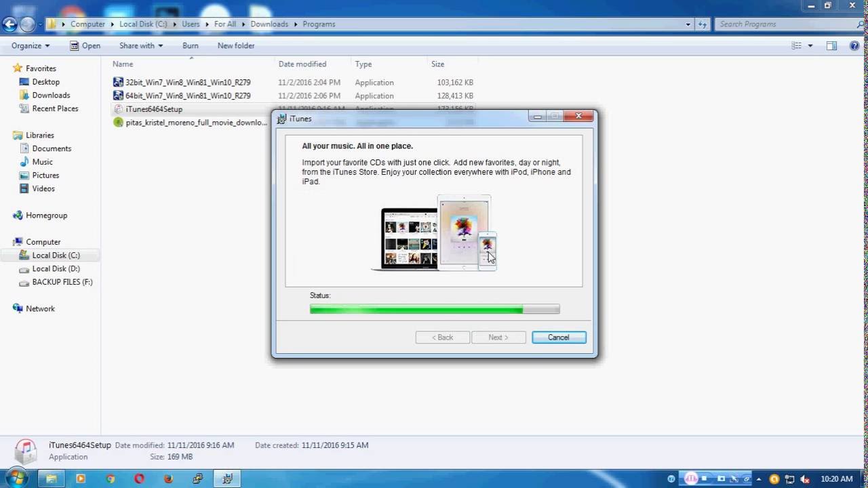Select Users in the address breadcrumb

(x=191, y=24)
